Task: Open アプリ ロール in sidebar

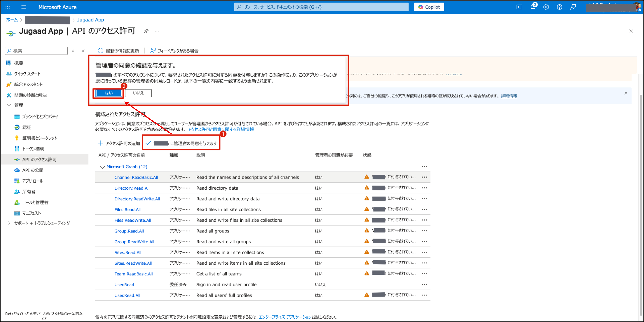Action: 32,181
